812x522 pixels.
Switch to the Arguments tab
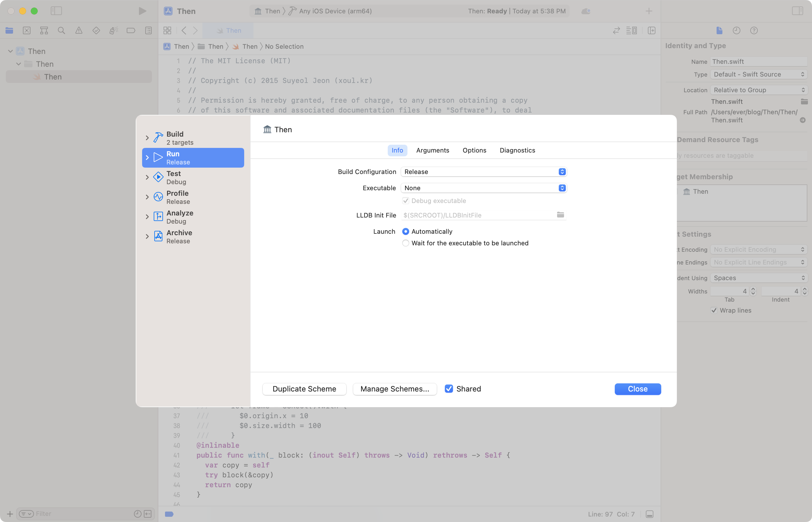(432, 150)
